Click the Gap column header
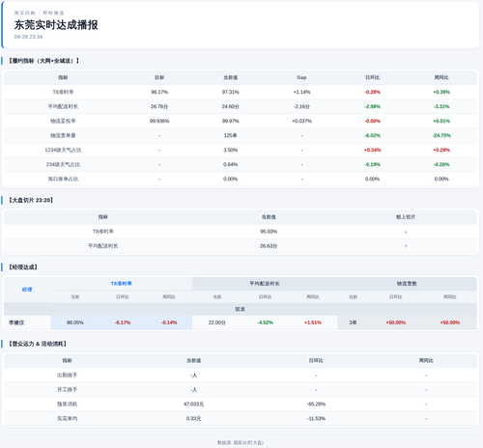 [301, 77]
